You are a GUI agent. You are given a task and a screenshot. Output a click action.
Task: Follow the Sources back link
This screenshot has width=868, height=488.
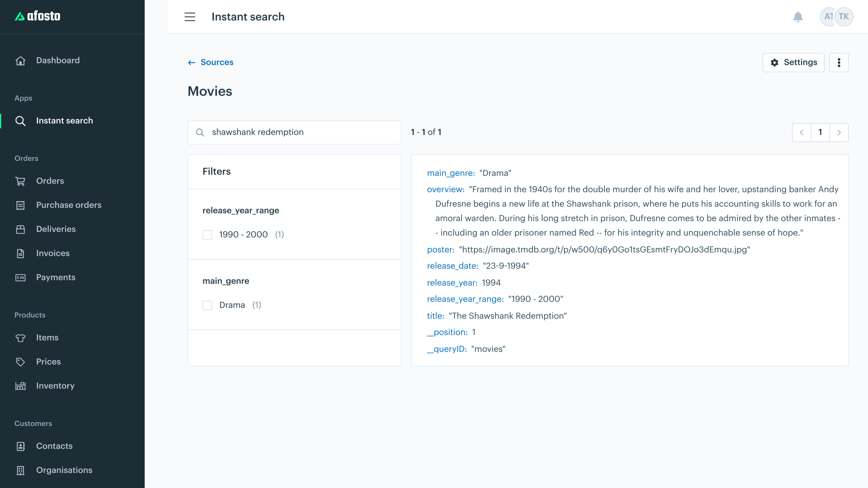[x=217, y=62]
